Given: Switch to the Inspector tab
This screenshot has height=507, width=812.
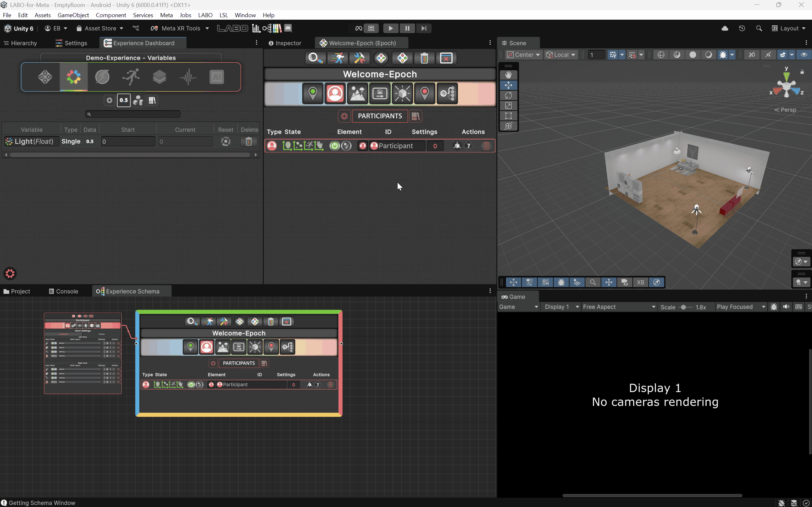Looking at the screenshot, I should point(285,43).
